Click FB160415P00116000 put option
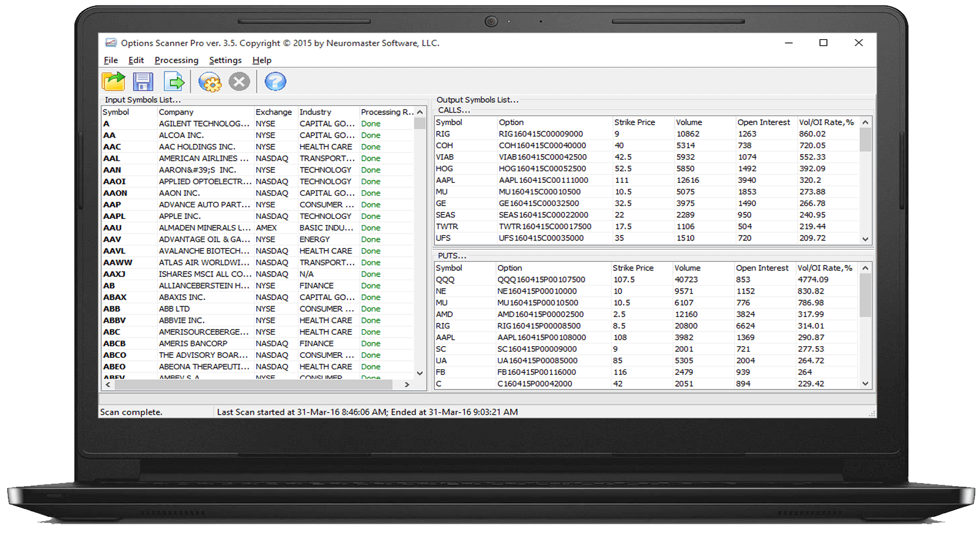The width and height of the screenshot is (980, 548). [x=536, y=372]
